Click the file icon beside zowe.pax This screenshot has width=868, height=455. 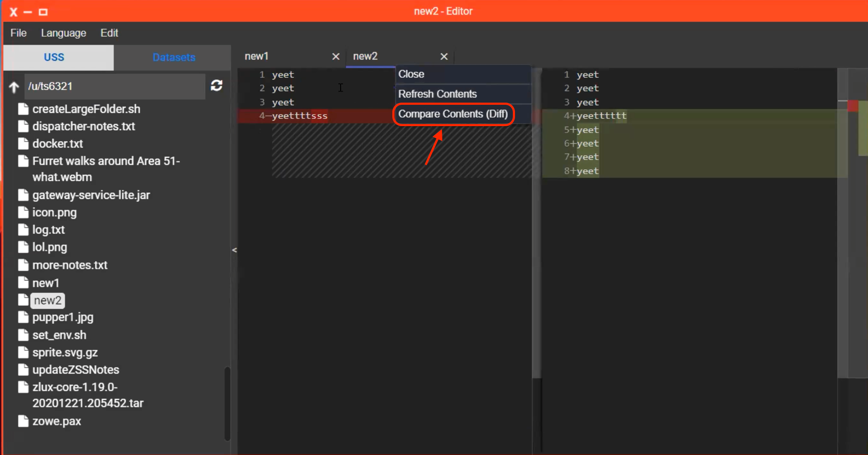point(24,421)
